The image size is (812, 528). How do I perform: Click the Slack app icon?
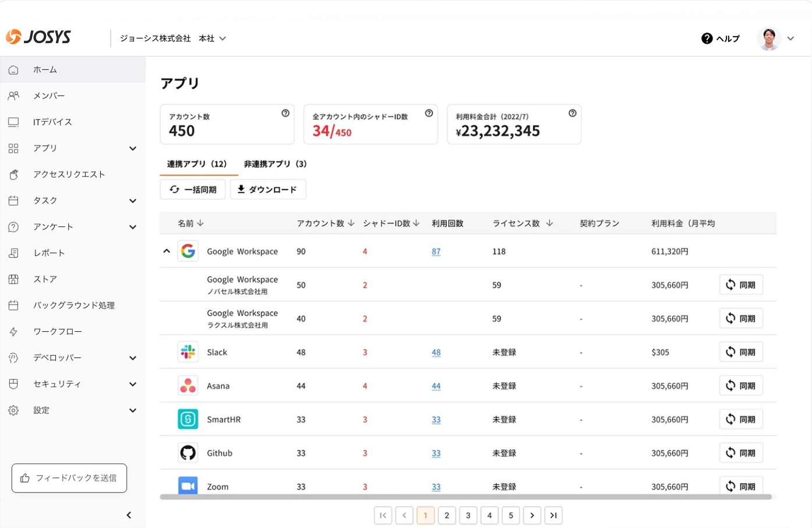[188, 352]
